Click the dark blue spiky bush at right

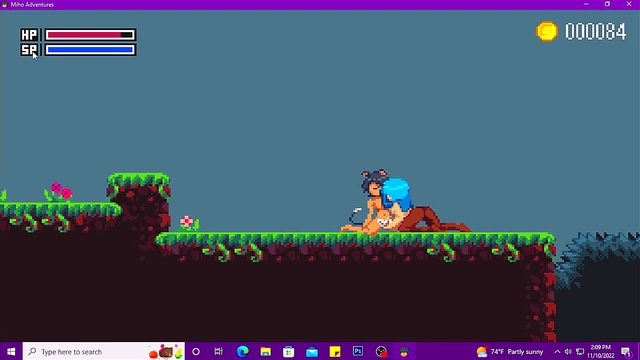tap(598, 261)
